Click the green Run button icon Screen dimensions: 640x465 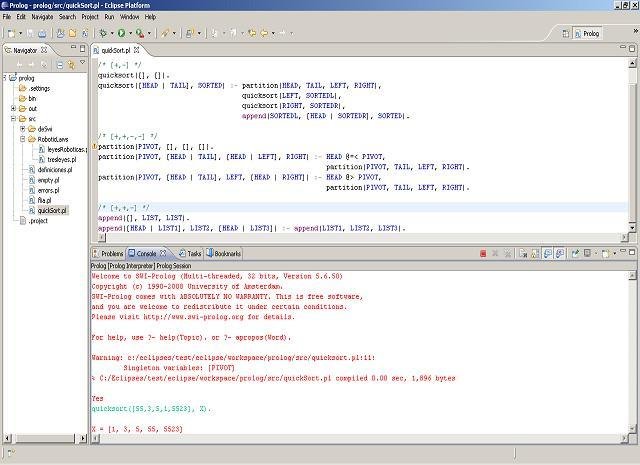pyautogui.click(x=121, y=33)
